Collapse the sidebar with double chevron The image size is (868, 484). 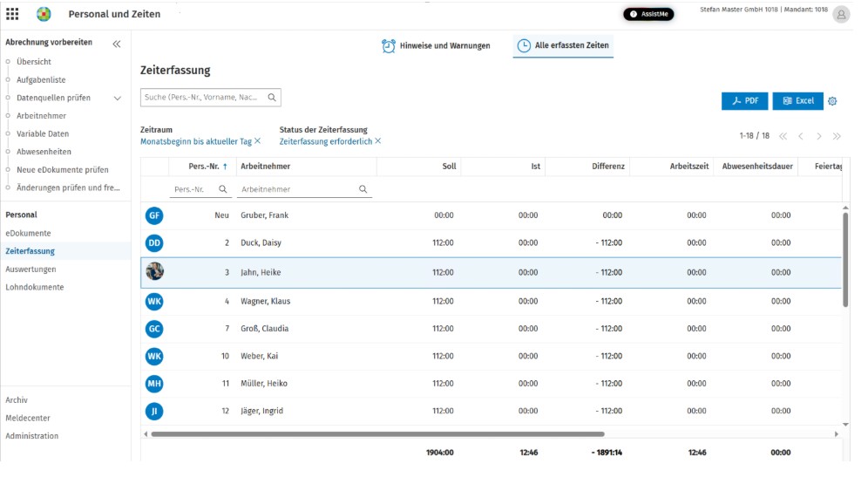pos(116,44)
